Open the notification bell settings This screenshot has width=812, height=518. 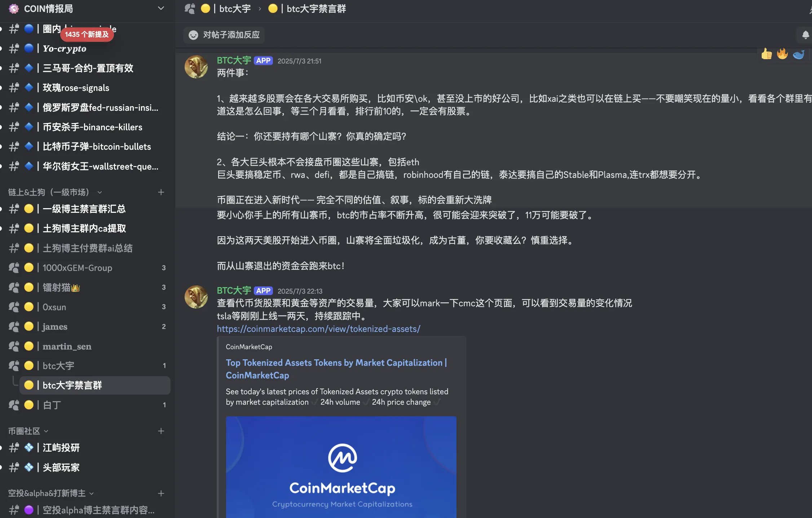pyautogui.click(x=805, y=35)
